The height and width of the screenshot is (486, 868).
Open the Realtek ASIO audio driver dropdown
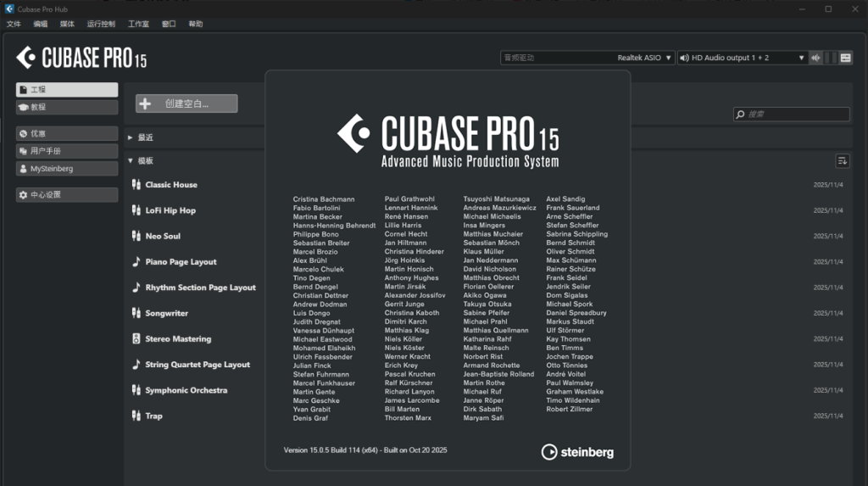coord(587,58)
